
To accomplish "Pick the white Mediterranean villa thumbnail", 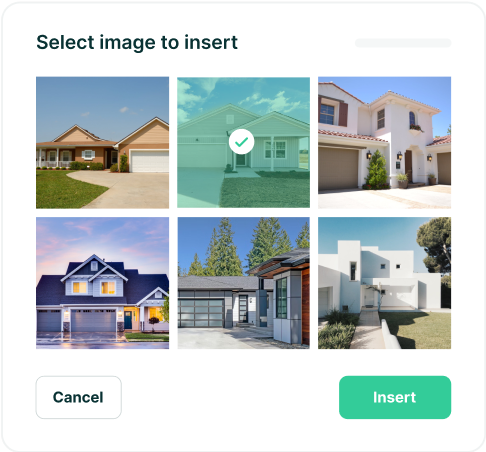I will [x=384, y=143].
